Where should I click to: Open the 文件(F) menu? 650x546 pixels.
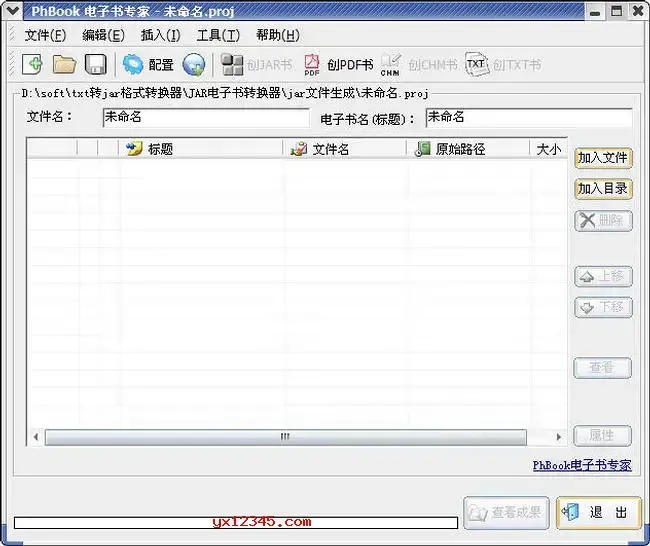[x=45, y=36]
